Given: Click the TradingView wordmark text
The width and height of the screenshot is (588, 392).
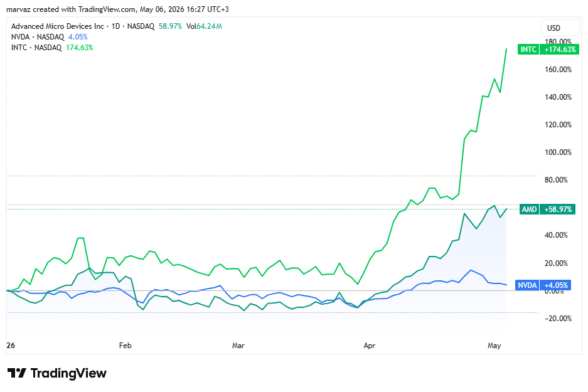Looking at the screenshot, I should pos(68,373).
